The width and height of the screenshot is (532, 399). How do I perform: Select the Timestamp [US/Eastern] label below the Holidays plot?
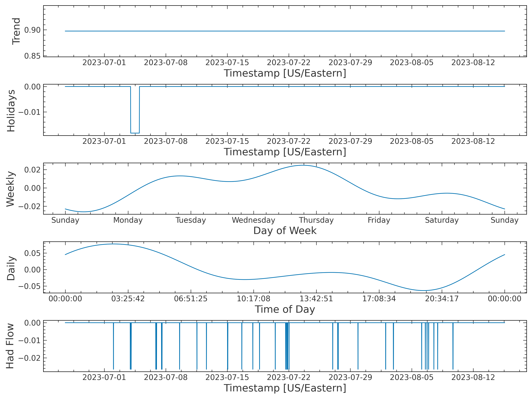coord(285,152)
